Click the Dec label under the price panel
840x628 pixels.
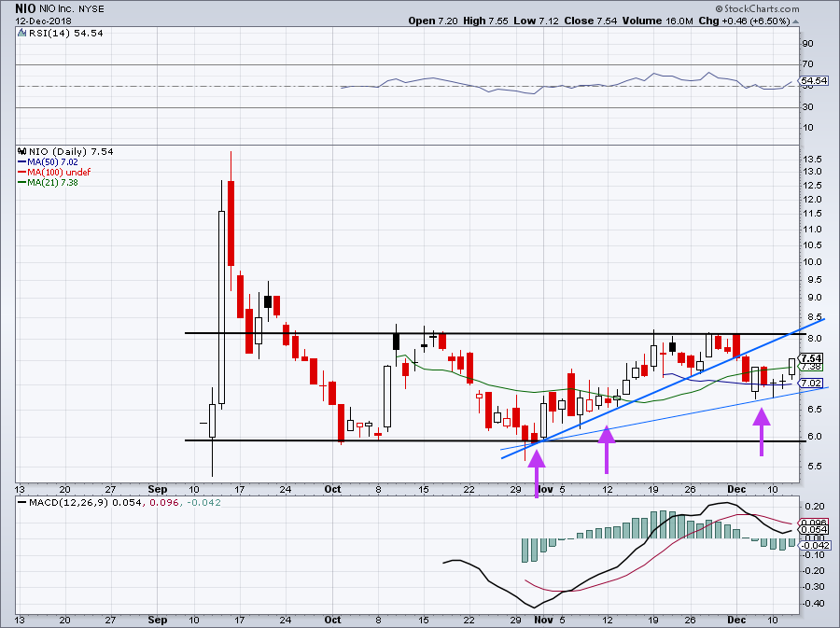(x=736, y=489)
